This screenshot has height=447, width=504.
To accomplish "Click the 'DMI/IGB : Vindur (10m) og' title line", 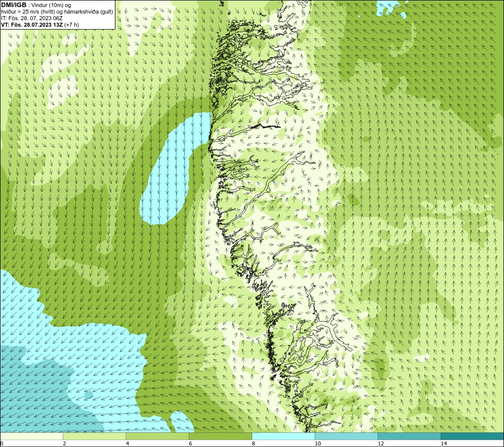I will pos(36,5).
